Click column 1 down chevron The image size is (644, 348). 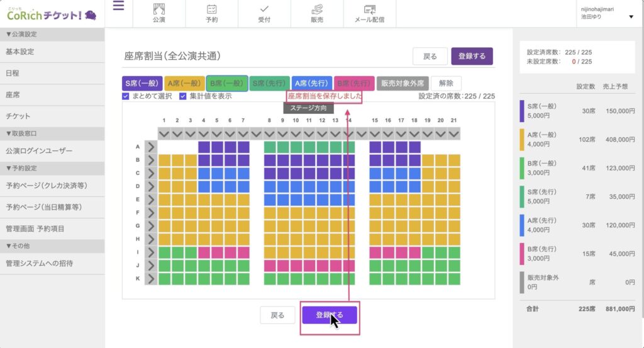[164, 133]
